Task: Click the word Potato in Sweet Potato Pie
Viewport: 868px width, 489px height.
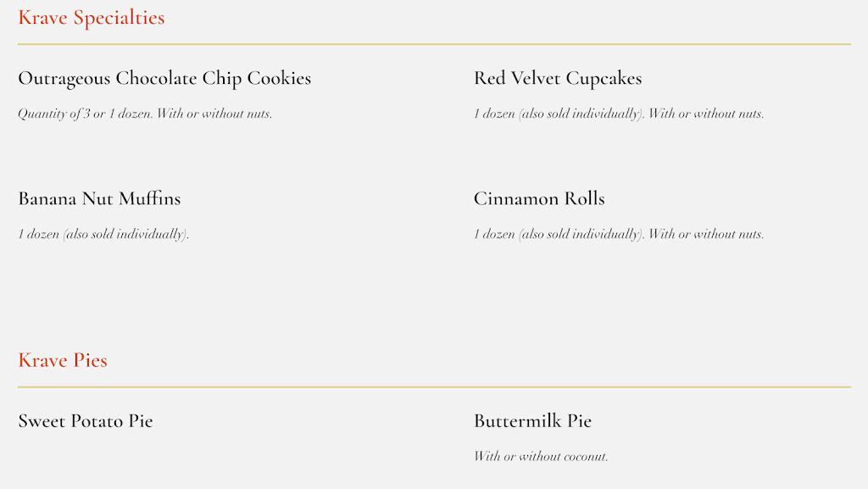Action: coord(97,421)
